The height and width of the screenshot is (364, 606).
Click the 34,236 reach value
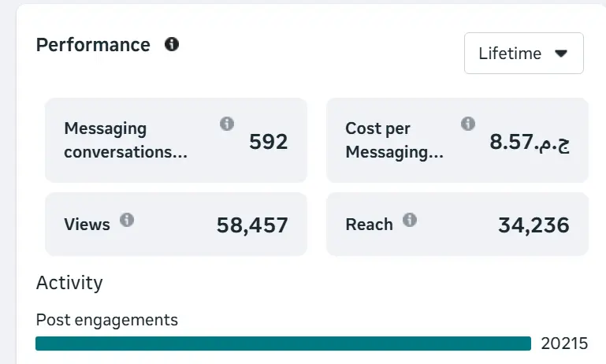click(534, 226)
